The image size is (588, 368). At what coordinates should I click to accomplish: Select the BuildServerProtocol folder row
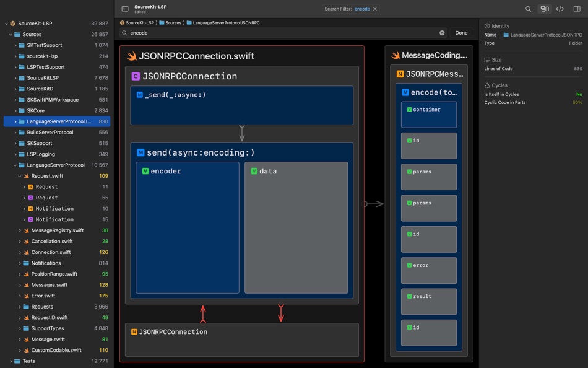tap(57, 132)
